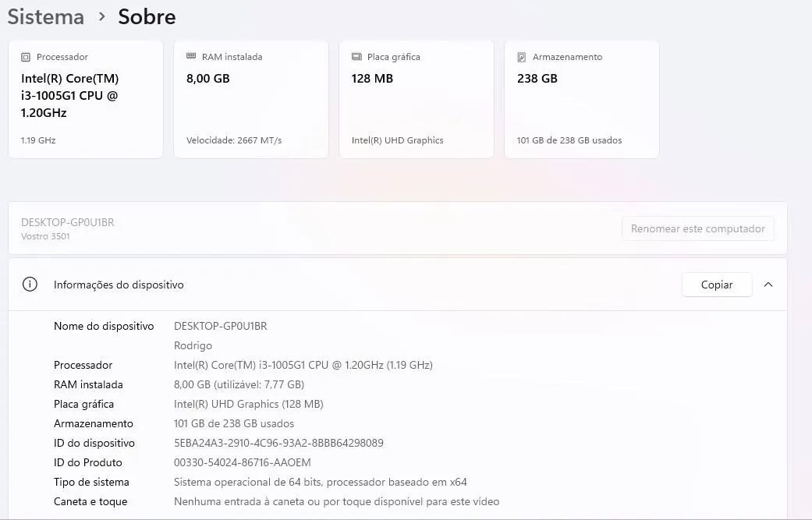
Task: Open the Processador summary card
Action: coord(86,99)
